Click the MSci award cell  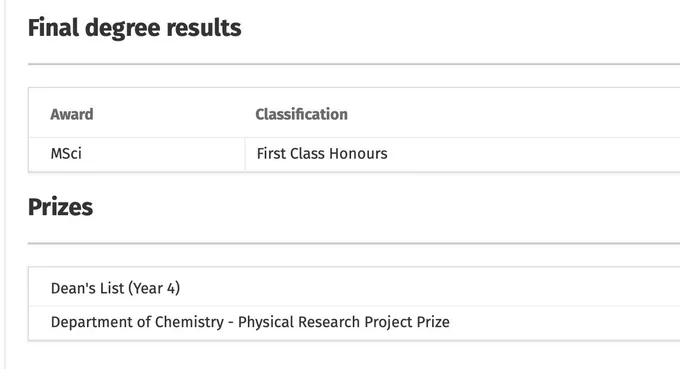point(137,154)
